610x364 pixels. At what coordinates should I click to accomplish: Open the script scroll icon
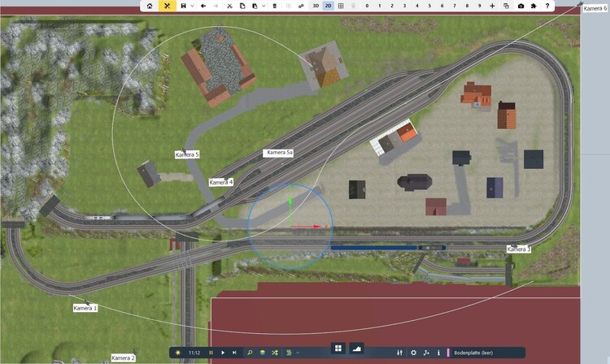coord(289,353)
